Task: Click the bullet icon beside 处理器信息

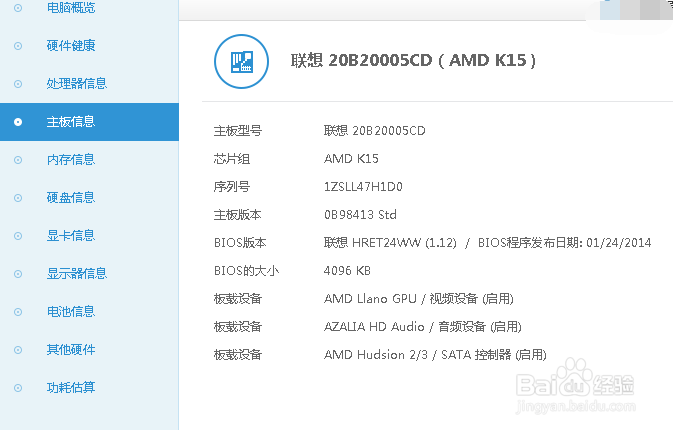Action: 18,84
